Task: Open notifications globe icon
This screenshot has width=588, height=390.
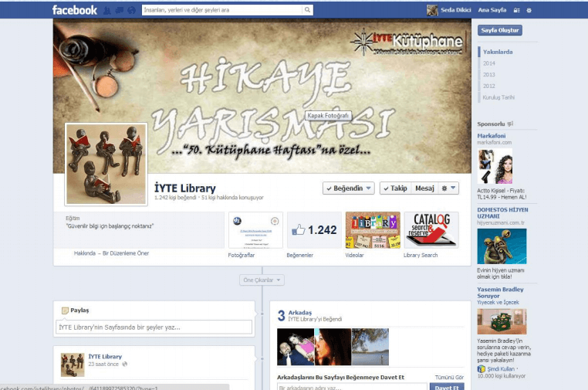Action: click(131, 11)
